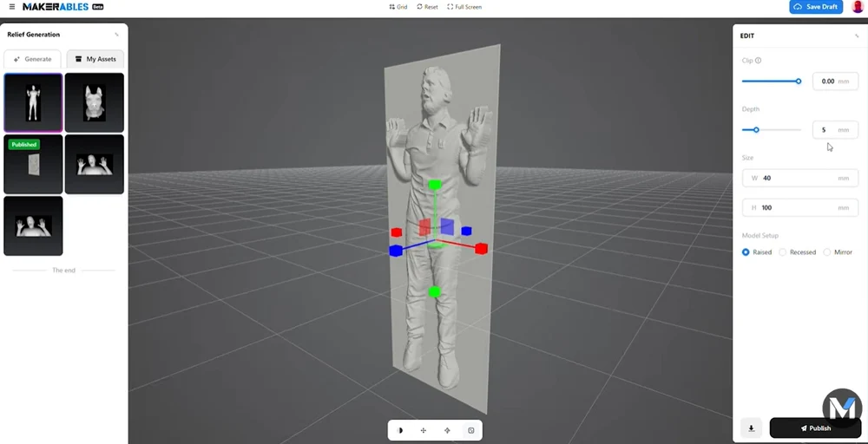Collapse the EDIT panel

coord(857,36)
